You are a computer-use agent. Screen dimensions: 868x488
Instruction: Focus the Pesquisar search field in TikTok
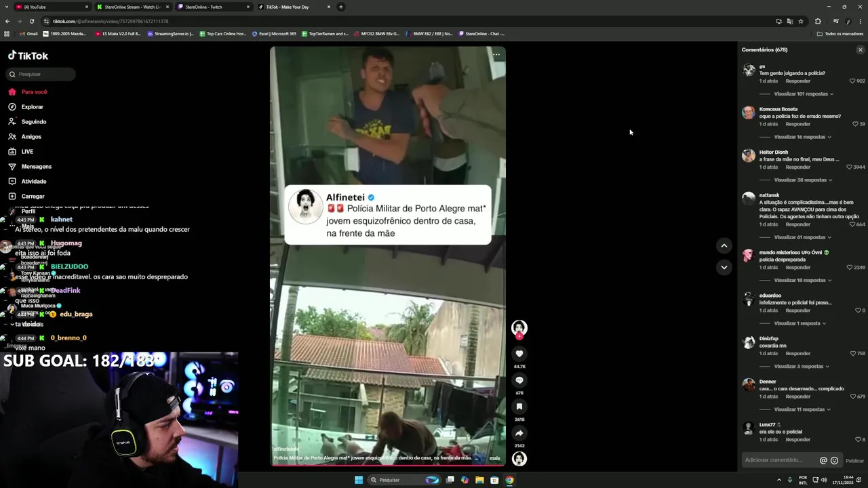click(x=41, y=74)
